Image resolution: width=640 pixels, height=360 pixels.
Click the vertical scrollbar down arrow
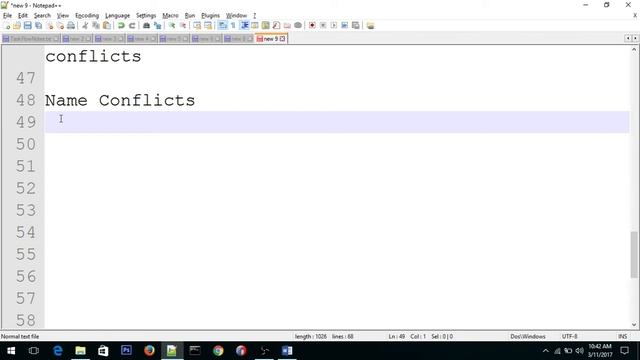click(x=634, y=325)
